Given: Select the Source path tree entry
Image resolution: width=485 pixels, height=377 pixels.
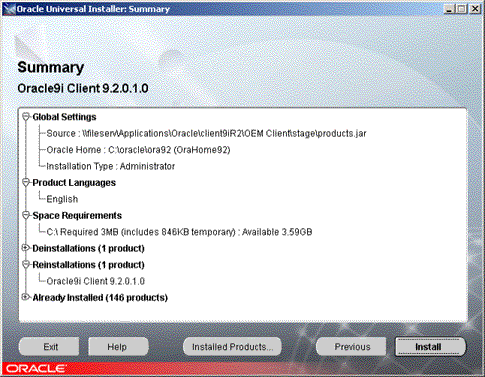Looking at the screenshot, I should pyautogui.click(x=206, y=133).
